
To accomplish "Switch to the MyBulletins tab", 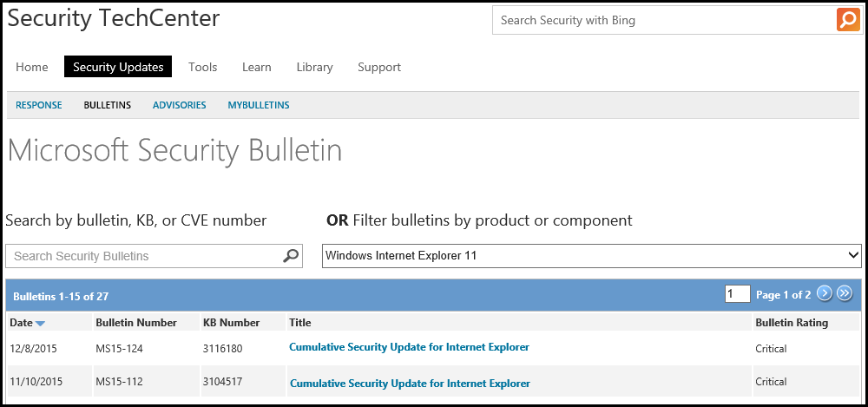I will click(x=259, y=105).
